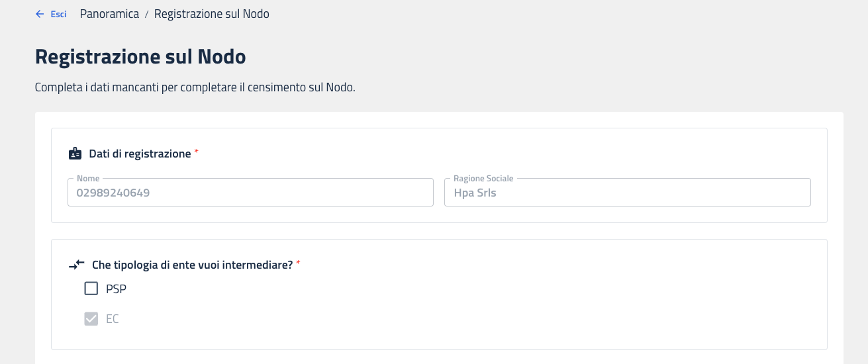Click the Esci exit link text
Screen dimensions: 868x364
(x=58, y=14)
